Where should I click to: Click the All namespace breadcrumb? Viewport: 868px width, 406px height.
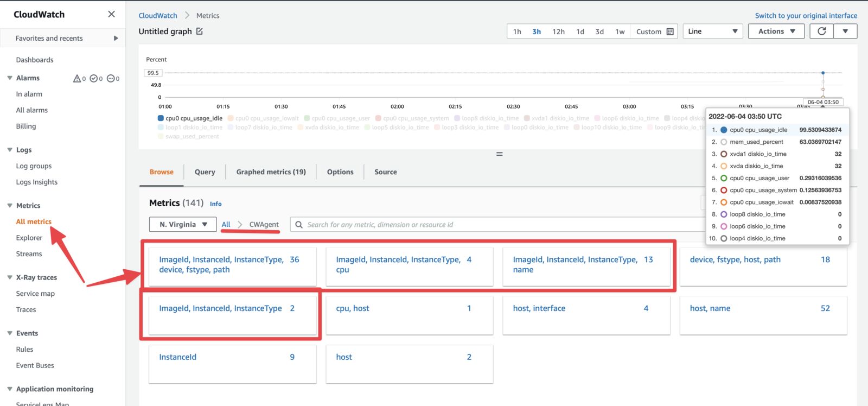click(x=226, y=225)
